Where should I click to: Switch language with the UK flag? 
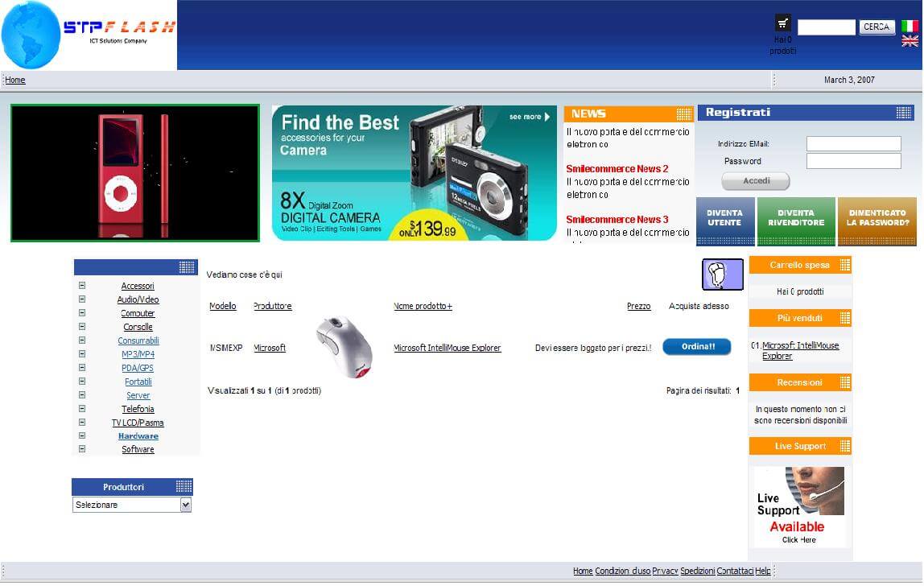coord(910,41)
